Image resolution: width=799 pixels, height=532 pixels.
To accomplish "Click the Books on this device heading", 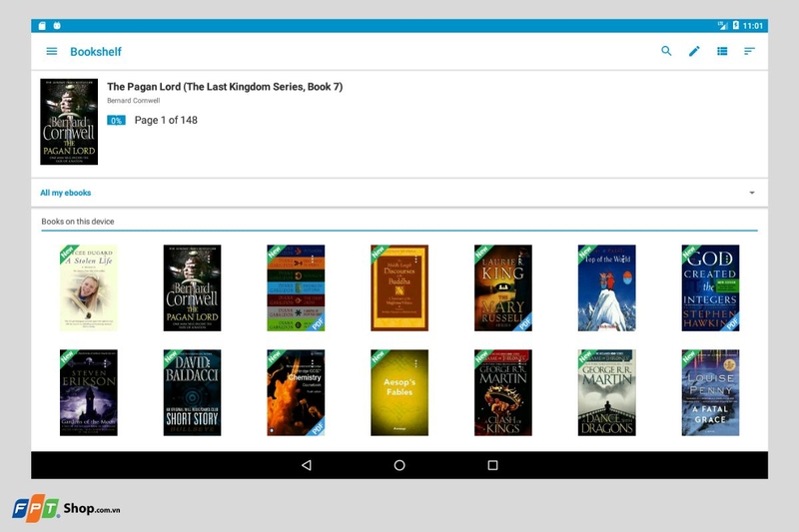I will pyautogui.click(x=78, y=222).
